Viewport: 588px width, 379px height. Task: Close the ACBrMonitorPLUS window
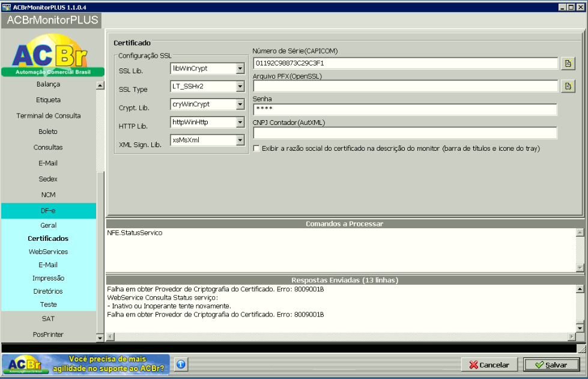pos(580,7)
